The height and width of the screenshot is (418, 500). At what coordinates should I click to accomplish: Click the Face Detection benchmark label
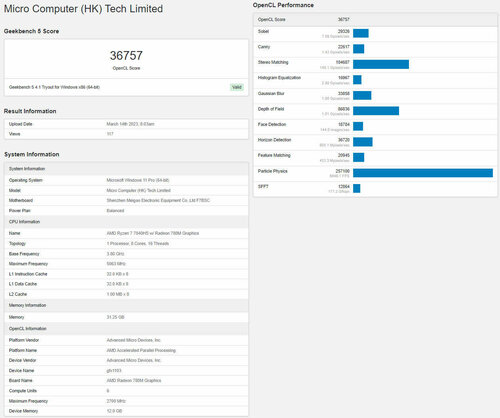(272, 125)
